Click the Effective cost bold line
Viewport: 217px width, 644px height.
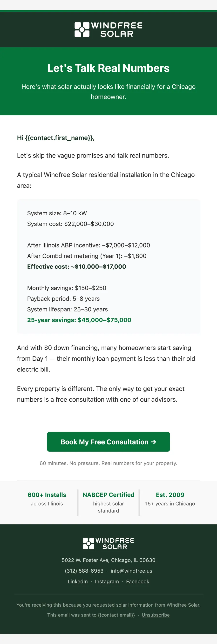point(76,267)
